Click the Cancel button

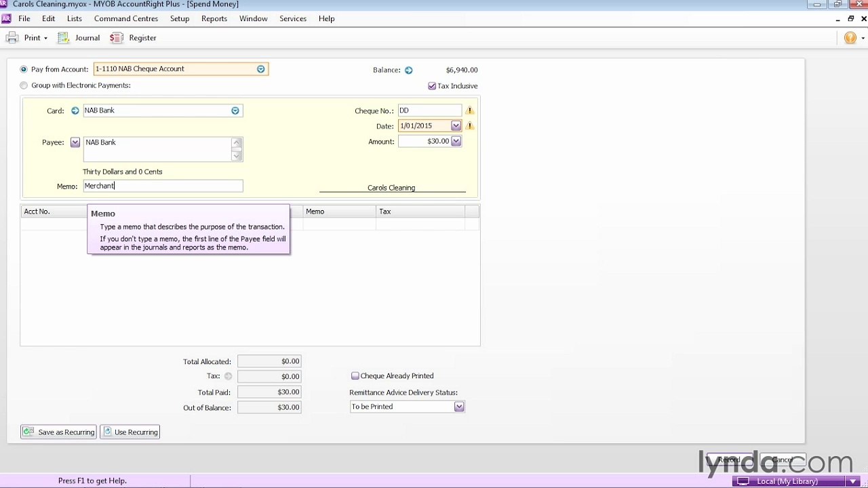783,460
